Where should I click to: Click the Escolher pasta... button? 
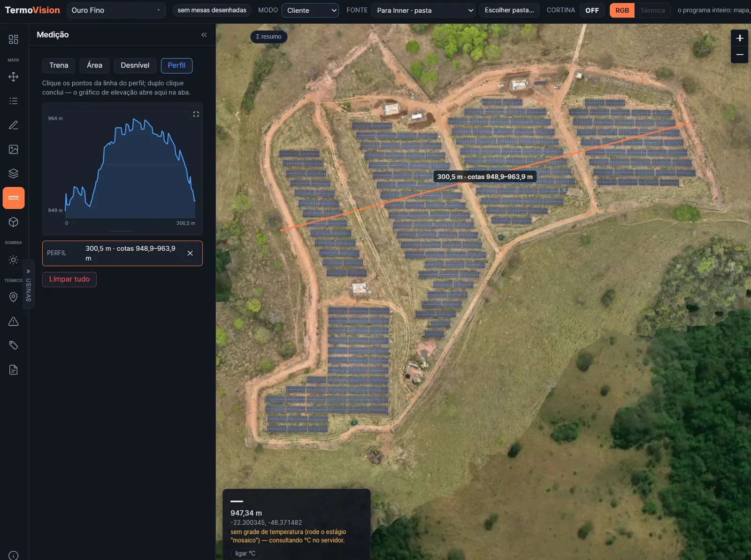click(x=509, y=10)
